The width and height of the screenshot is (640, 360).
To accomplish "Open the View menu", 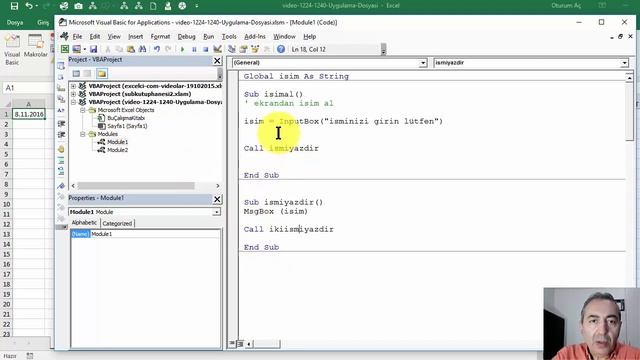I will 114,37.
